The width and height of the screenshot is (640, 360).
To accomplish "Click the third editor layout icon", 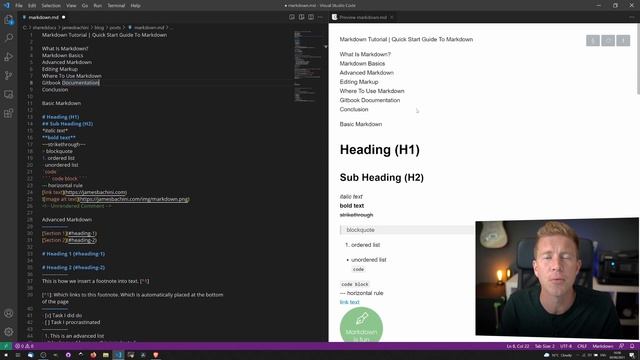I will click(311, 17).
